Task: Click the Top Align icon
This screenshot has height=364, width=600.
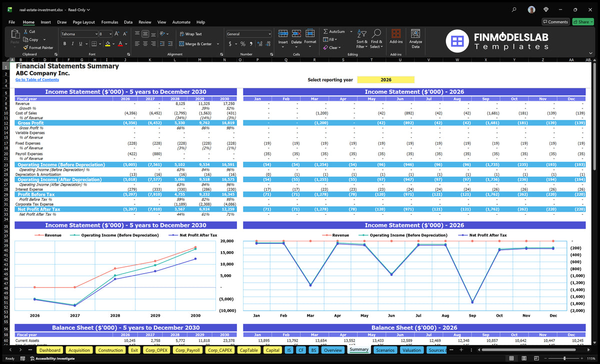Action: click(137, 34)
